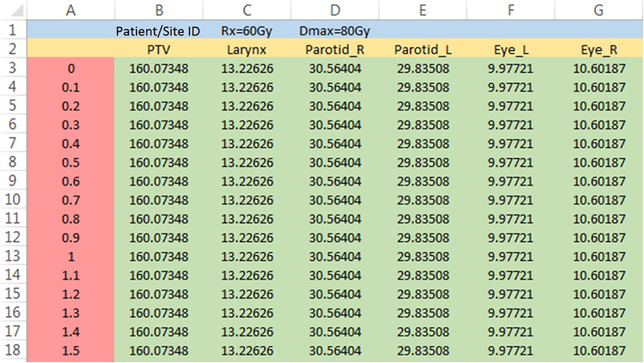Click PTV value 160.07348 in row 9
This screenshot has height=363, width=644.
coord(158,181)
